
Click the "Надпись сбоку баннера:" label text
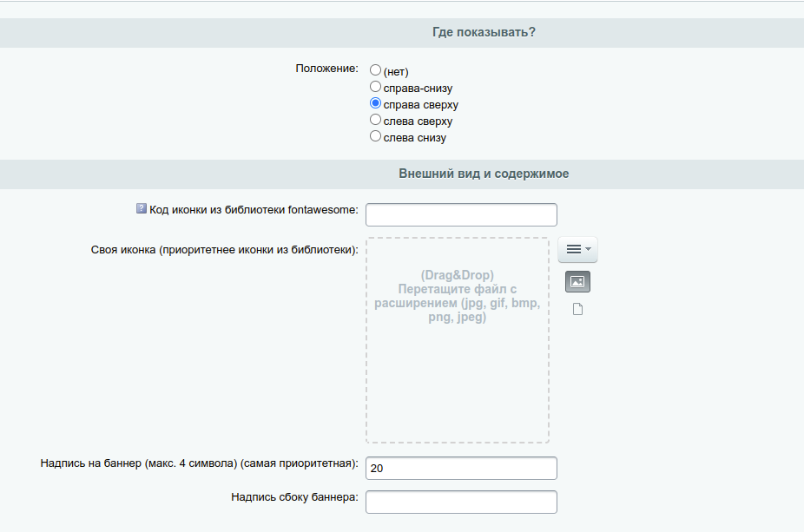(295, 497)
